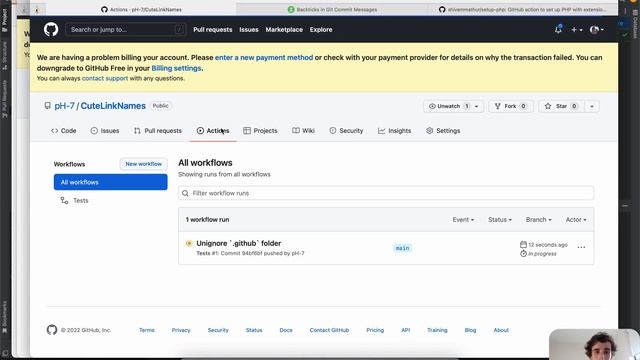Open the notifications bell

point(558,29)
